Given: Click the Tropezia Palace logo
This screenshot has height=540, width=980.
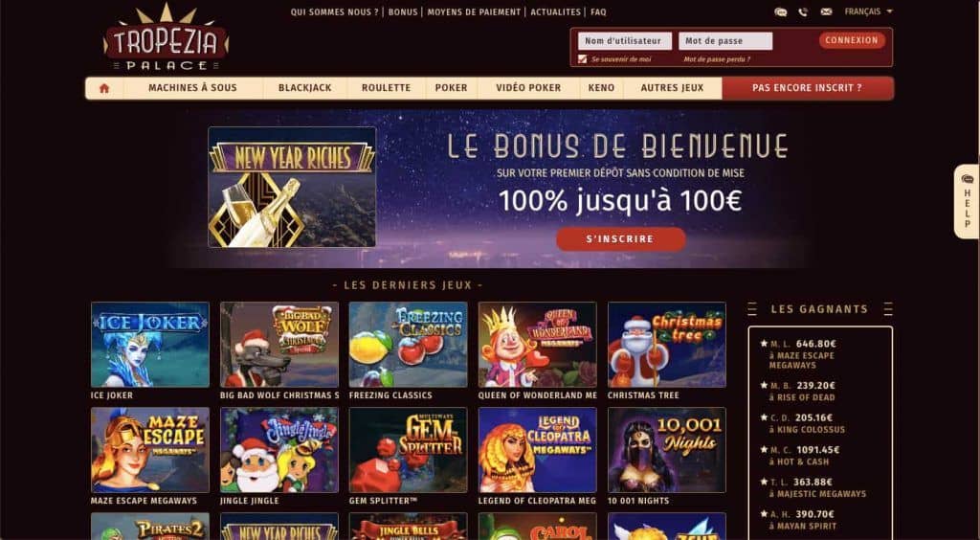Looking at the screenshot, I should coord(167,37).
